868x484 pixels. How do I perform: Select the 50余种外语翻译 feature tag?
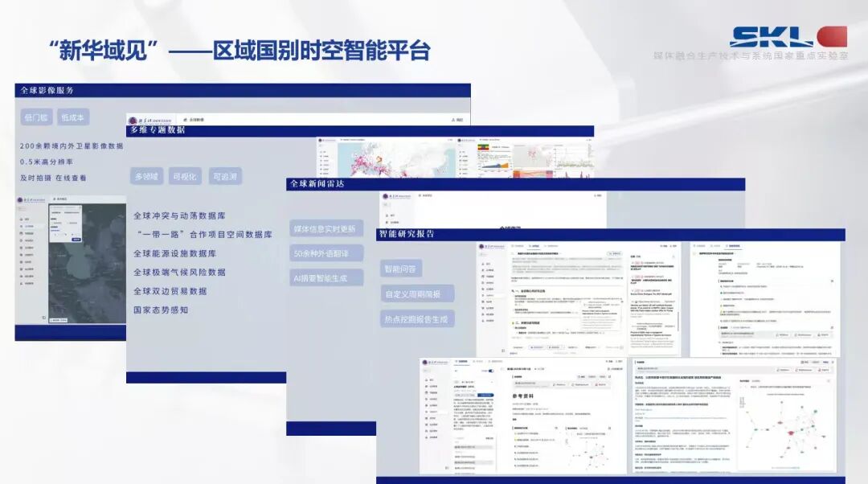click(x=326, y=253)
